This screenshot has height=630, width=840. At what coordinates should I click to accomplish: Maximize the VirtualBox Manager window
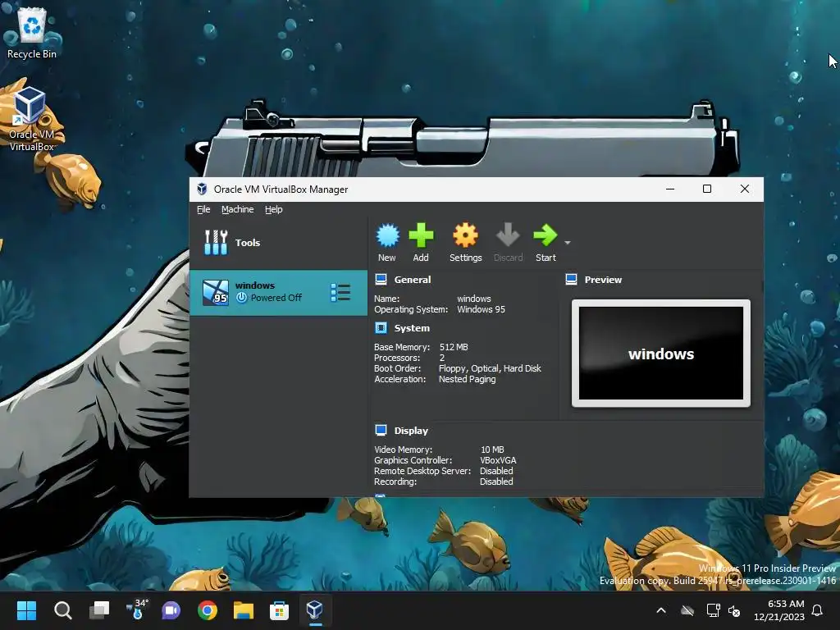(707, 189)
